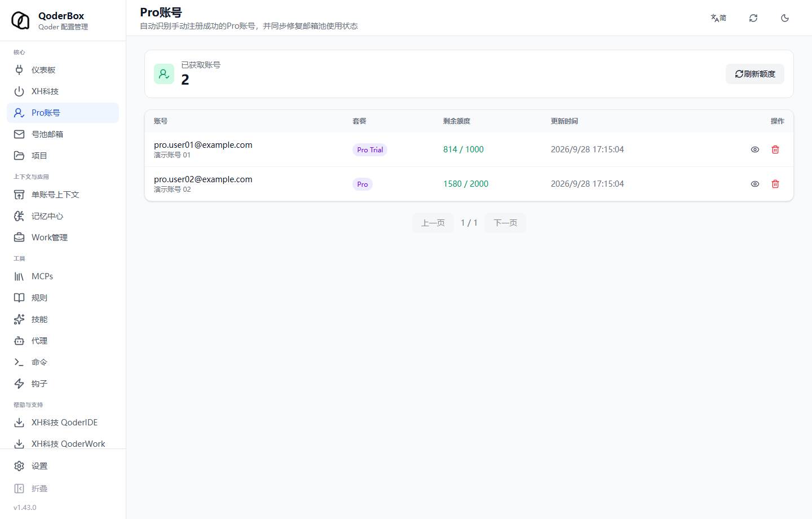Click the 技能 sparkles icon
Screen dimensions: 812x519
pyautogui.click(x=19, y=319)
